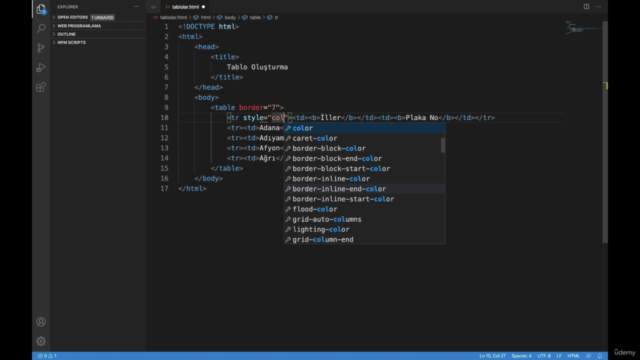Click the notifications bell in status bar
Viewport: 640px width, 360px height.
(600, 356)
